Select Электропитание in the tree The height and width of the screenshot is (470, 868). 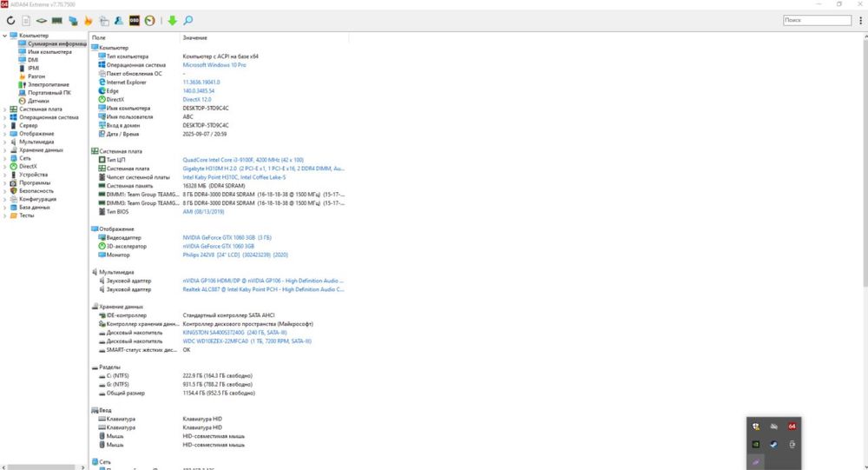pos(49,85)
